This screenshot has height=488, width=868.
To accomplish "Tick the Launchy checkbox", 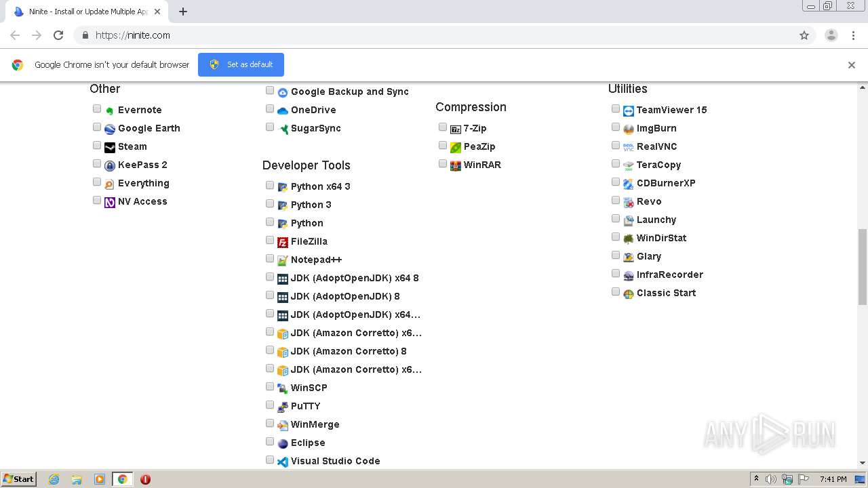I will [x=616, y=219].
